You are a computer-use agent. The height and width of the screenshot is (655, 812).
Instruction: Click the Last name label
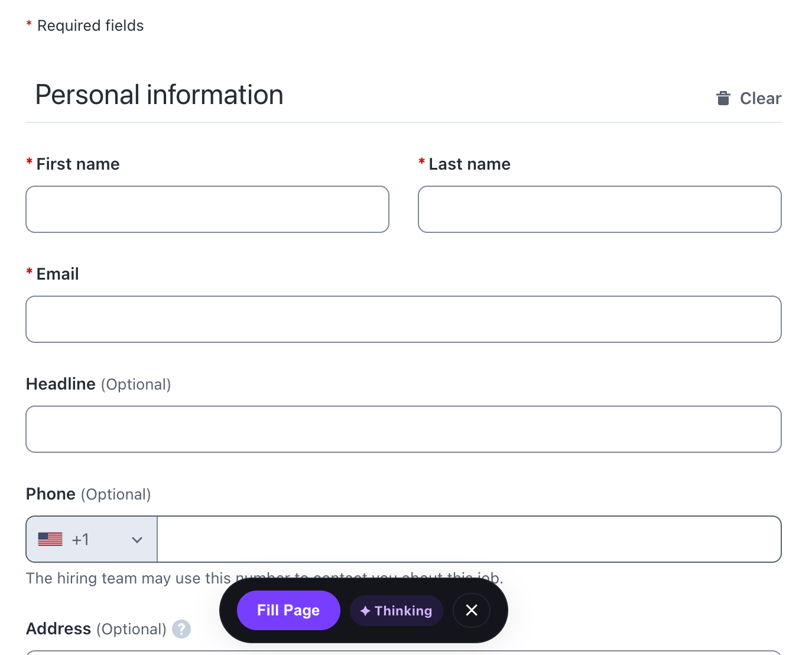tap(469, 164)
